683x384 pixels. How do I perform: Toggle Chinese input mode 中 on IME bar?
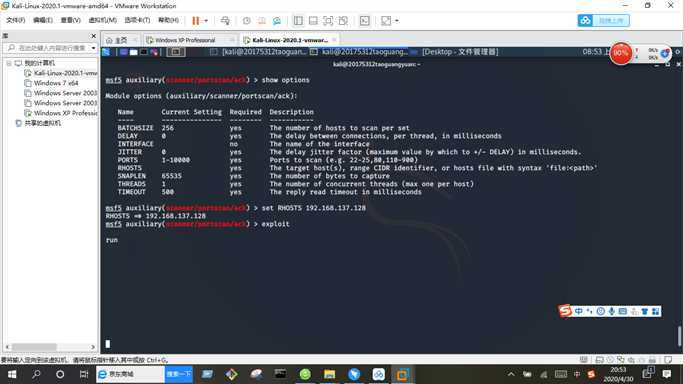(x=578, y=311)
